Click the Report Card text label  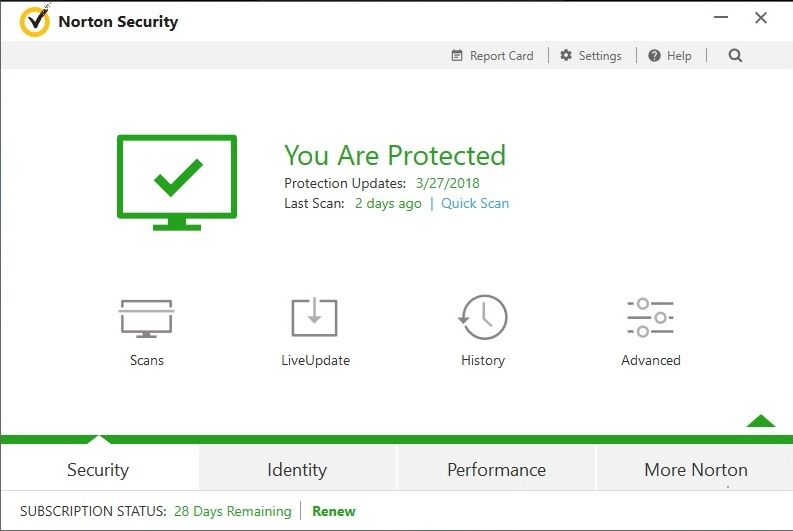pyautogui.click(x=502, y=56)
